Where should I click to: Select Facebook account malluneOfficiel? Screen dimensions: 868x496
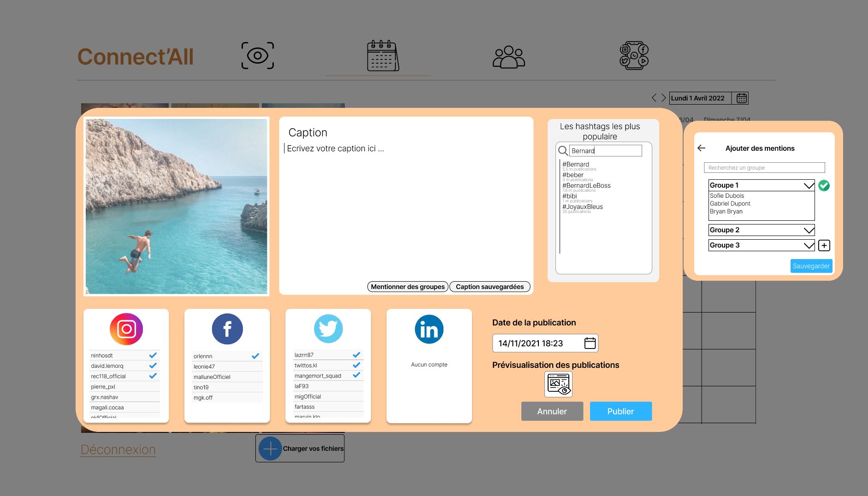point(227,377)
